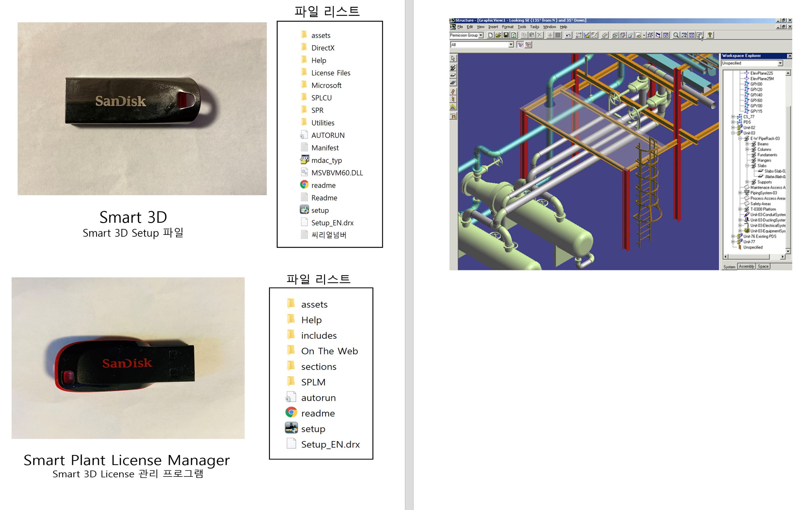
Task: Click the Refresh Workspace toolbar icon
Action: (514, 35)
